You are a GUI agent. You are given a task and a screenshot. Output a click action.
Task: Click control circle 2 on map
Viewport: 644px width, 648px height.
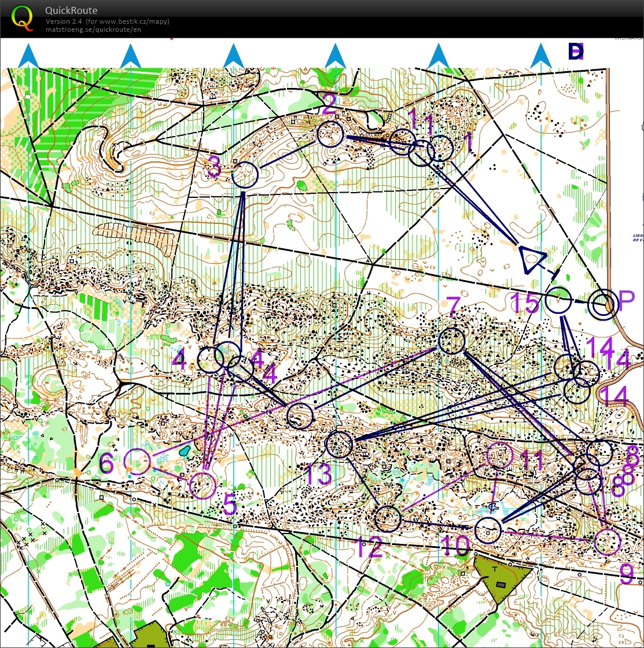coord(331,135)
